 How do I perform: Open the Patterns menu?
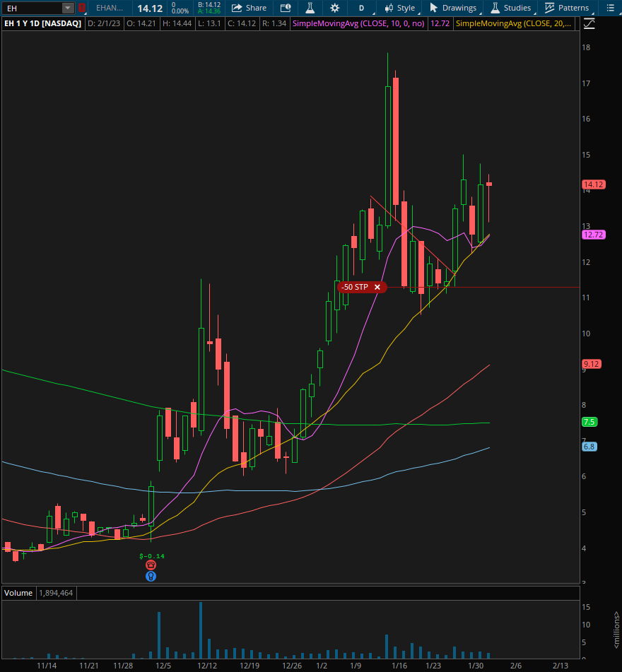tap(567, 8)
